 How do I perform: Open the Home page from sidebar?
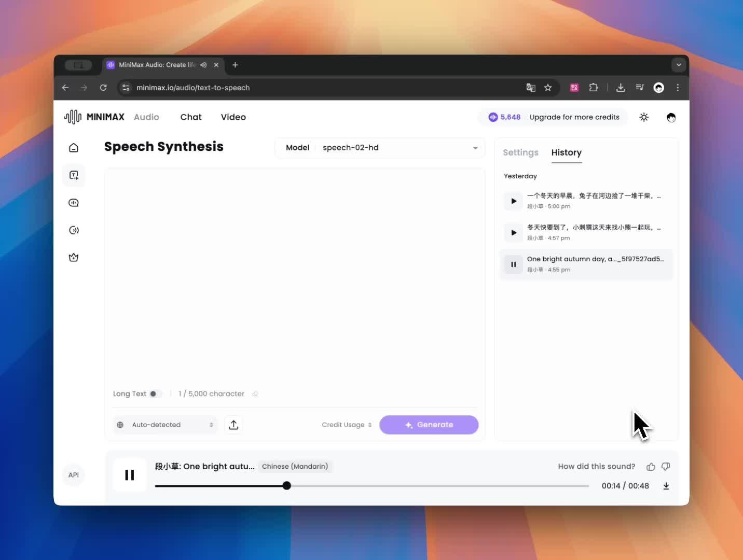[x=74, y=148]
